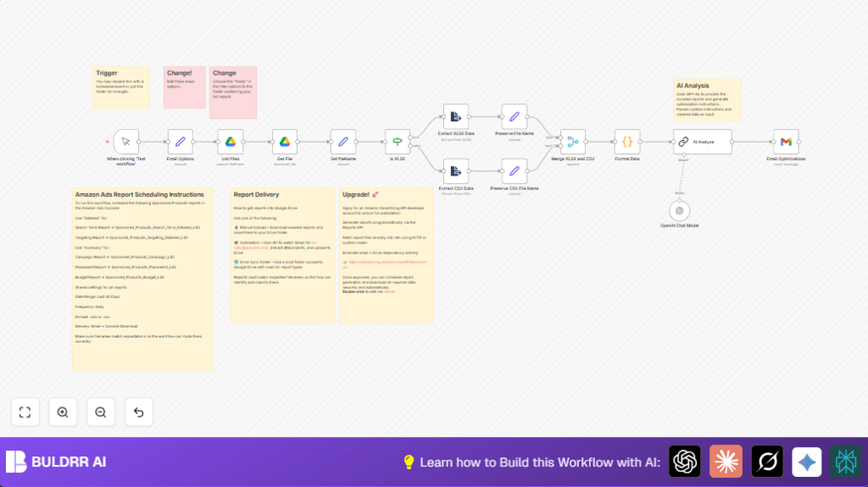Open the Email Optimizations Gmail node
Viewport: 868px width, 487px height.
tap(786, 142)
